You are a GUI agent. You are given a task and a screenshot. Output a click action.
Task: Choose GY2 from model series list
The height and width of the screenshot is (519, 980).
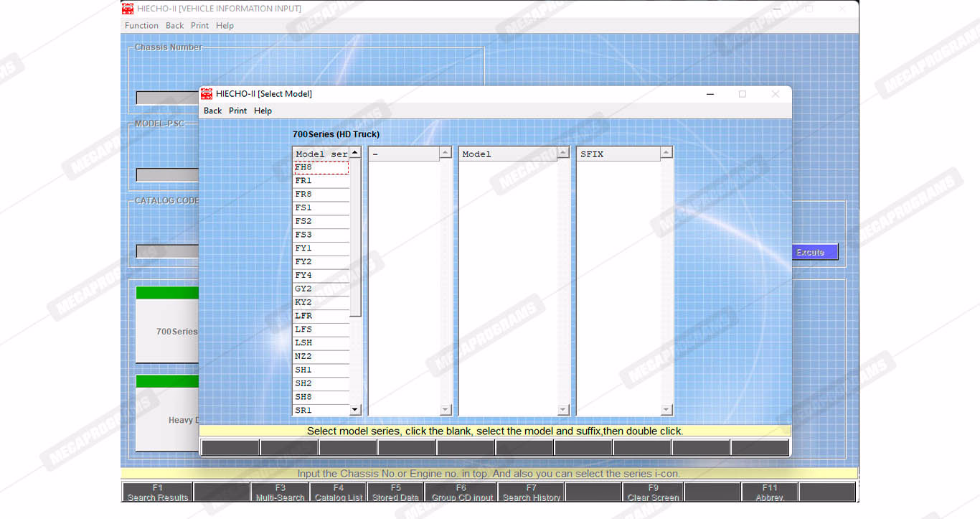(x=321, y=289)
